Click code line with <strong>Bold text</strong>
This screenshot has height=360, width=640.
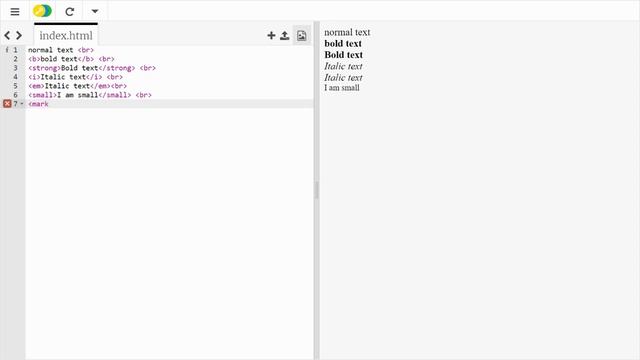[x=92, y=68]
